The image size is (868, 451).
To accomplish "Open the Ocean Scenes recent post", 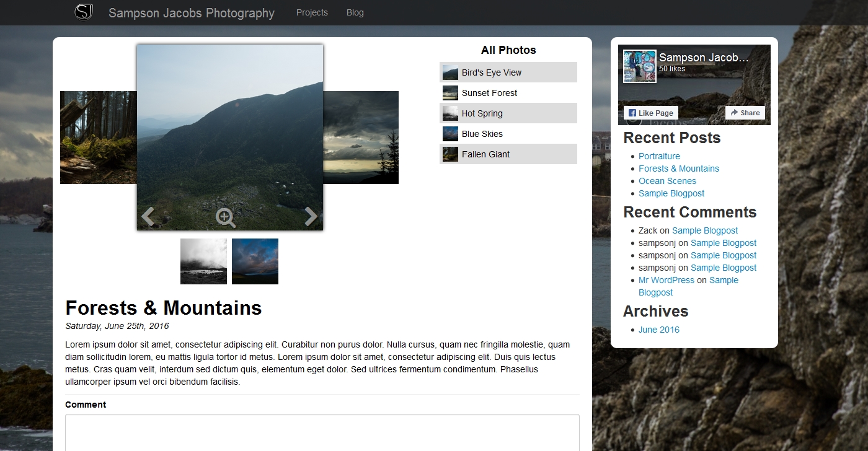I will point(667,181).
